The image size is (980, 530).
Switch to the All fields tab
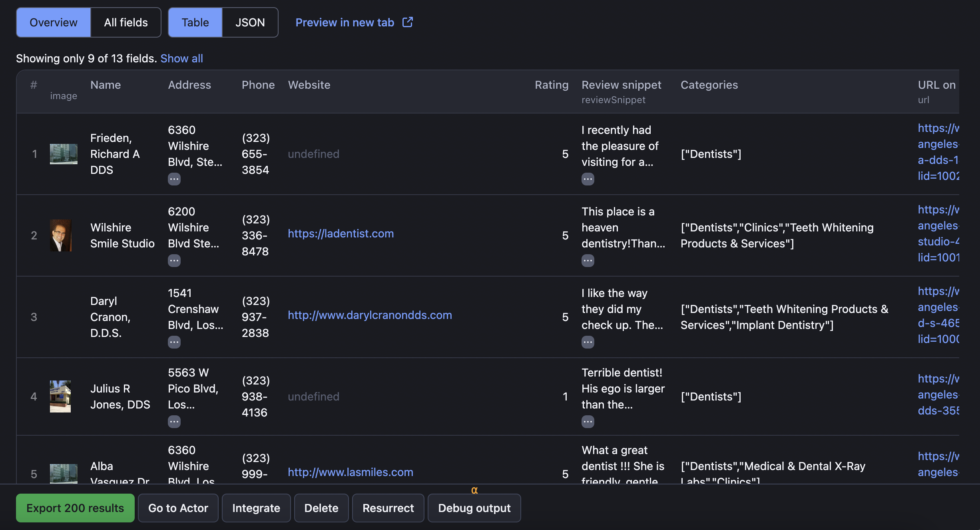click(125, 22)
